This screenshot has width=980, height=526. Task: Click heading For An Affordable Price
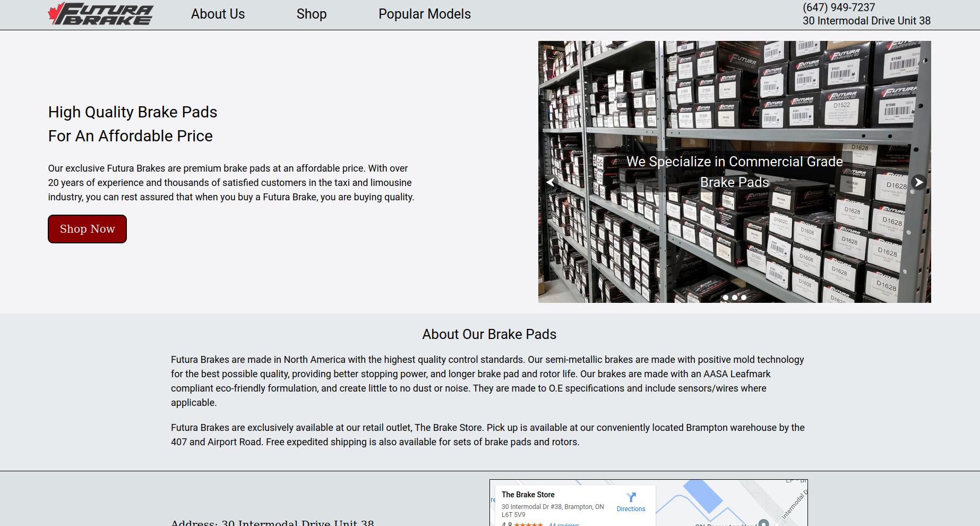[x=131, y=136]
